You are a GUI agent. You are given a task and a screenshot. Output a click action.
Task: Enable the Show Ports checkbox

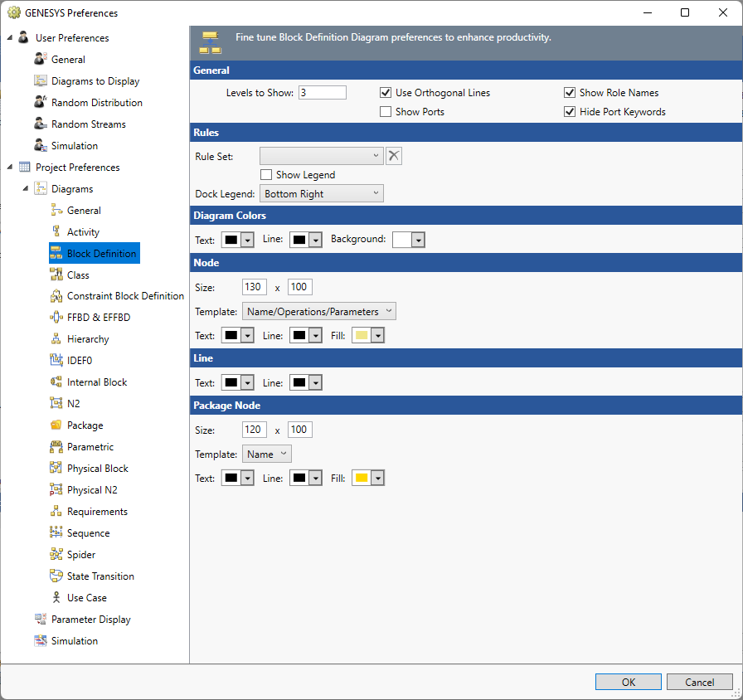pyautogui.click(x=386, y=112)
